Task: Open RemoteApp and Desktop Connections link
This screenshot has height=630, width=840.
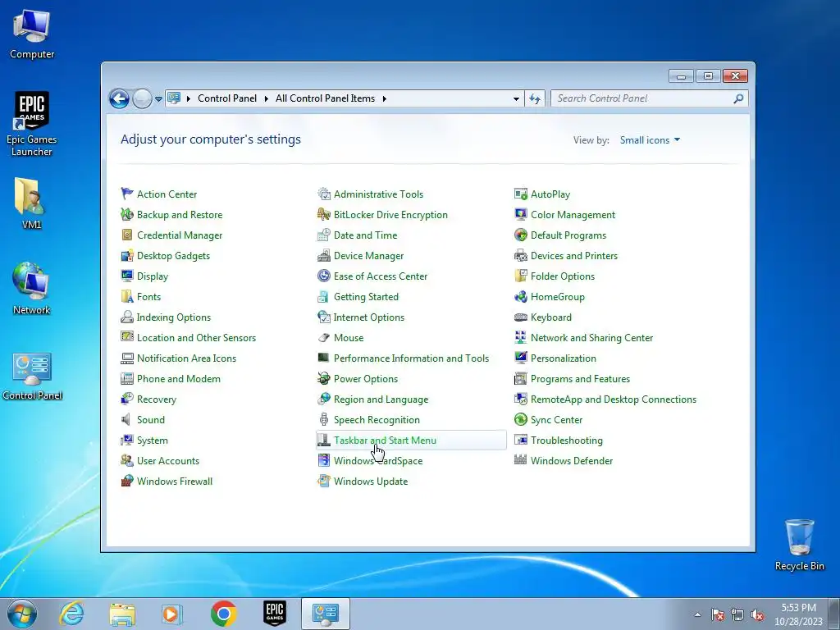Action: tap(614, 399)
